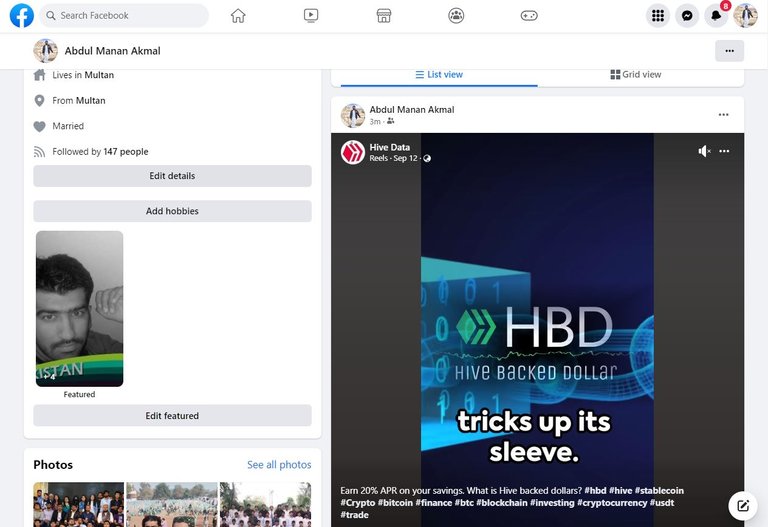Open Messenger chats icon
The height and width of the screenshot is (527, 768).
coord(687,16)
